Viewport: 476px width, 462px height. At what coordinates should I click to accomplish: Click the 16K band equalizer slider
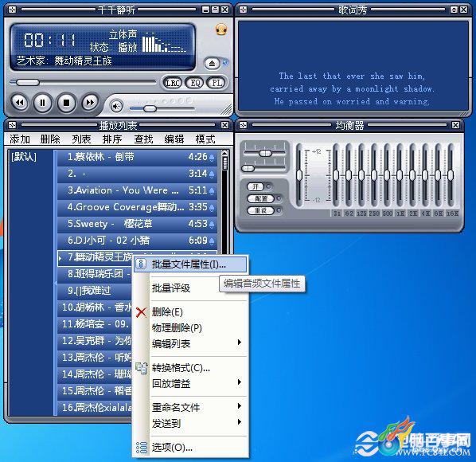(x=451, y=175)
